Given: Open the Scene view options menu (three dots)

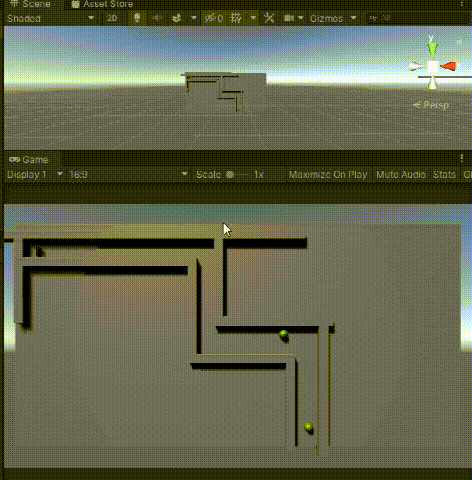Looking at the screenshot, I should coord(462,4).
